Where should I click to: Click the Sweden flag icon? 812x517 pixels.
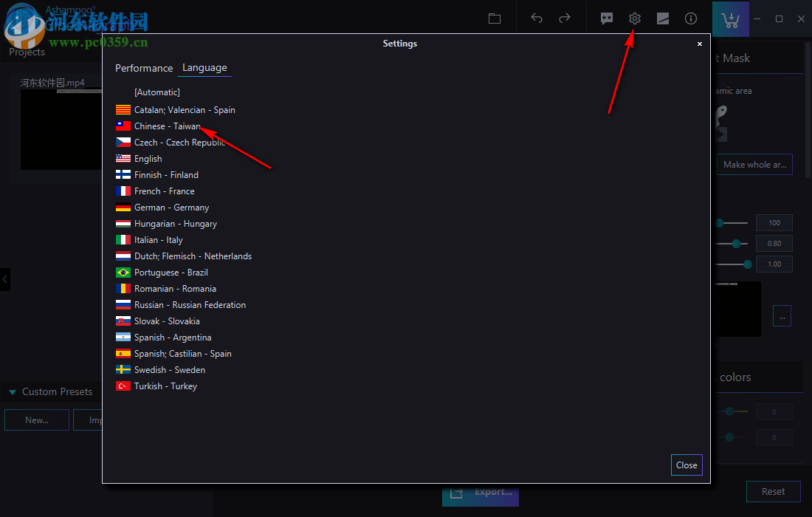pyautogui.click(x=123, y=370)
